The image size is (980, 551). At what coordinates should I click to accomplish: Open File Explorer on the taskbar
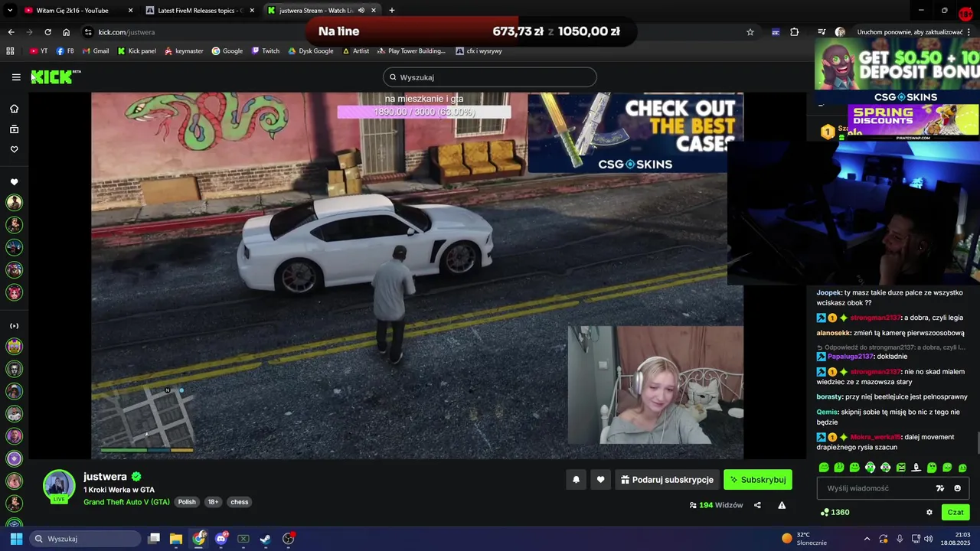coord(175,539)
